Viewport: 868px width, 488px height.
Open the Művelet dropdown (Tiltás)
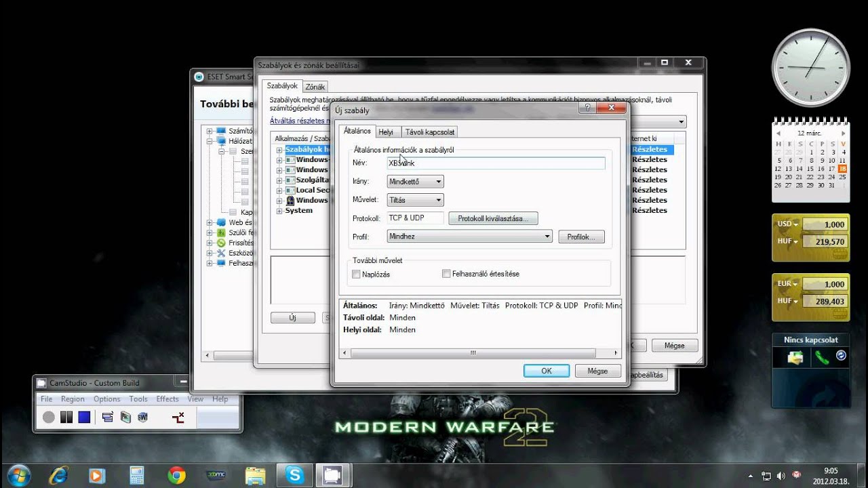pos(415,200)
